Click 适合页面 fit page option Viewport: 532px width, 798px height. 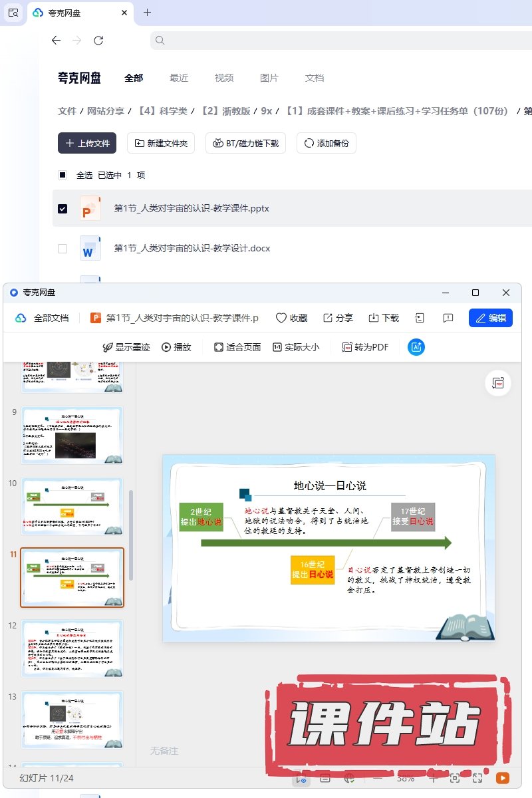point(237,347)
